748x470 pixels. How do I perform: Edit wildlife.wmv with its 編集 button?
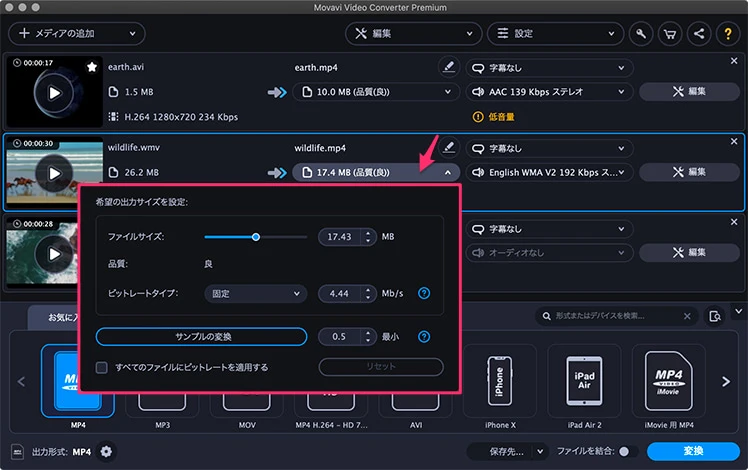pos(689,172)
